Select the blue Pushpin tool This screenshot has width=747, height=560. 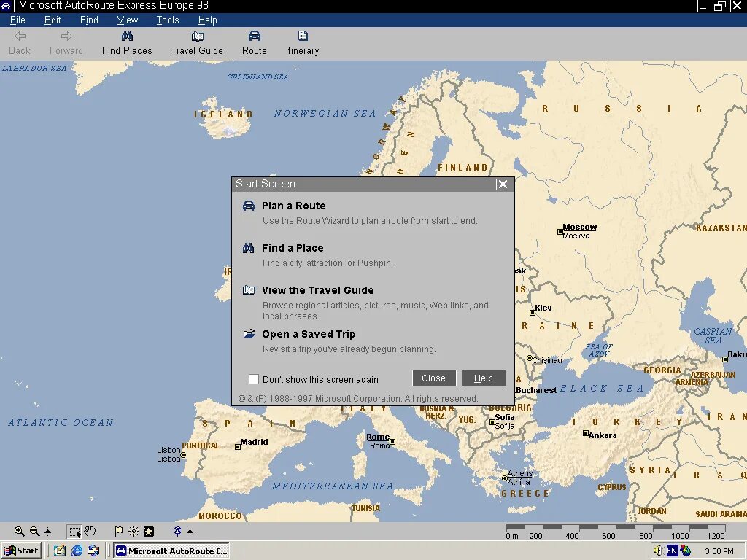[177, 531]
